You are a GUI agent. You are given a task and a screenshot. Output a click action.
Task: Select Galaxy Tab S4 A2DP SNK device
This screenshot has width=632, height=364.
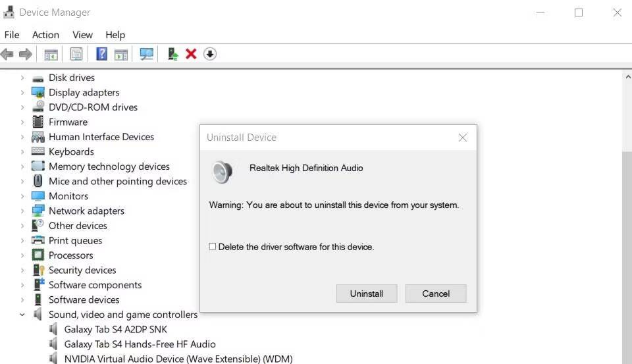tap(116, 329)
